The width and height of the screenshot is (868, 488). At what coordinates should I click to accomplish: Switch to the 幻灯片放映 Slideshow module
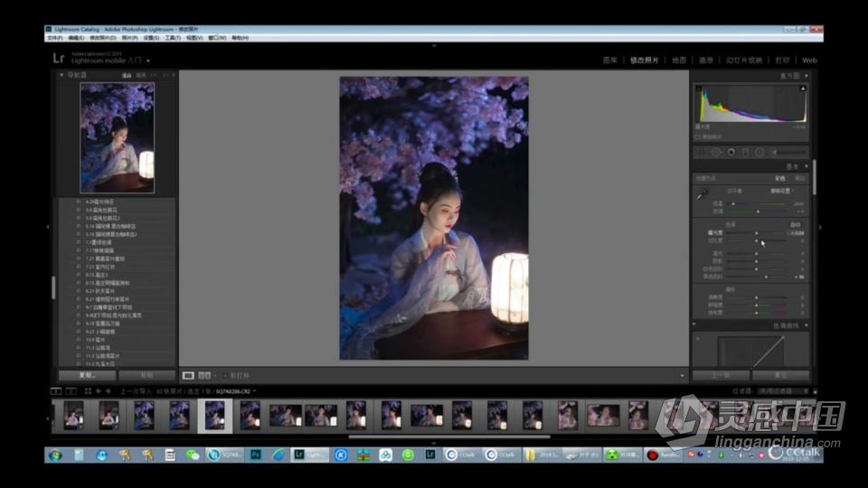(x=744, y=61)
